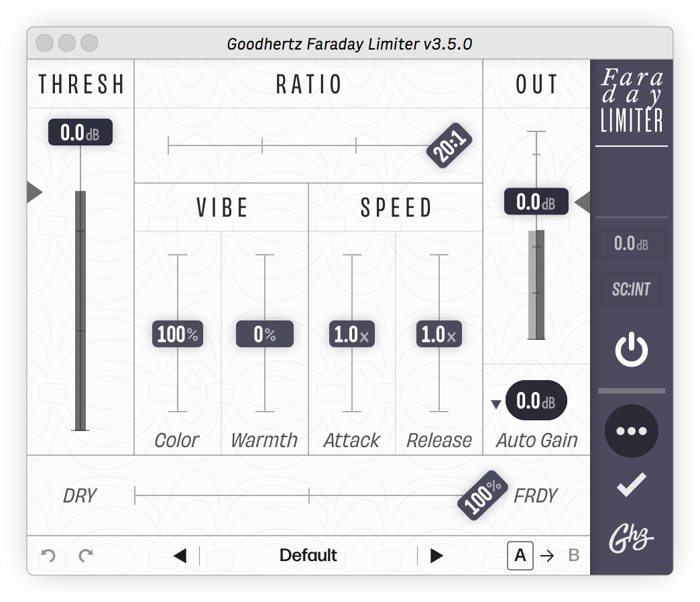Open the Default preset name menu
This screenshot has height=602, width=700.
308,556
